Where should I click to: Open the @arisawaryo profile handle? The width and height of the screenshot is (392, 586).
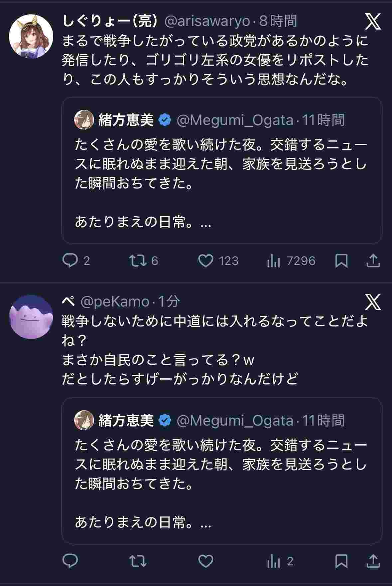207,21
